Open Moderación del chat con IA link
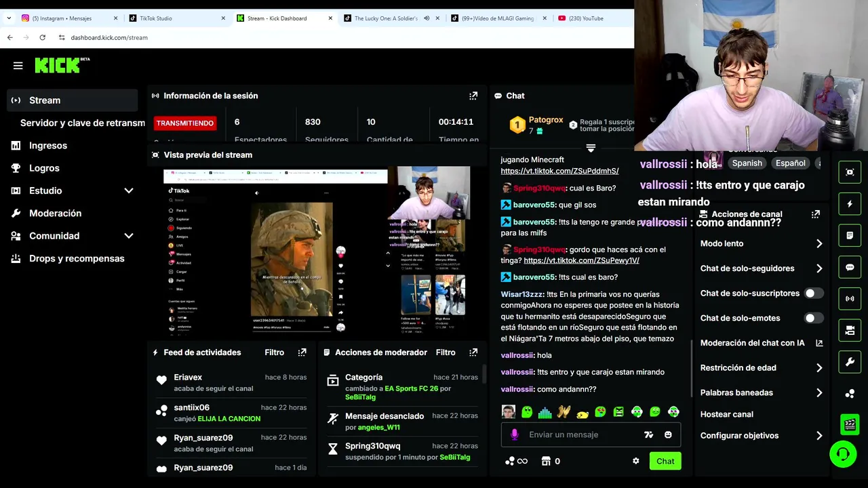The width and height of the screenshot is (868, 488). 761,343
